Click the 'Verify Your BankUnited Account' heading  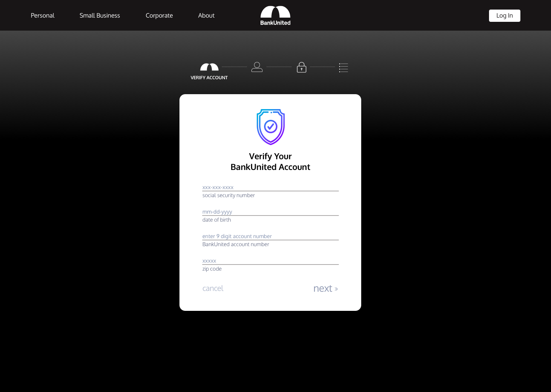[x=271, y=162]
